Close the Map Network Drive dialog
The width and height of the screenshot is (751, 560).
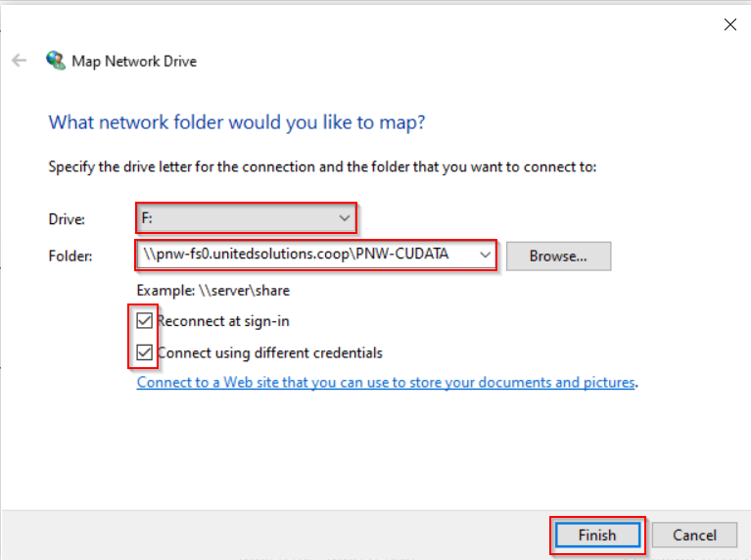point(729,24)
